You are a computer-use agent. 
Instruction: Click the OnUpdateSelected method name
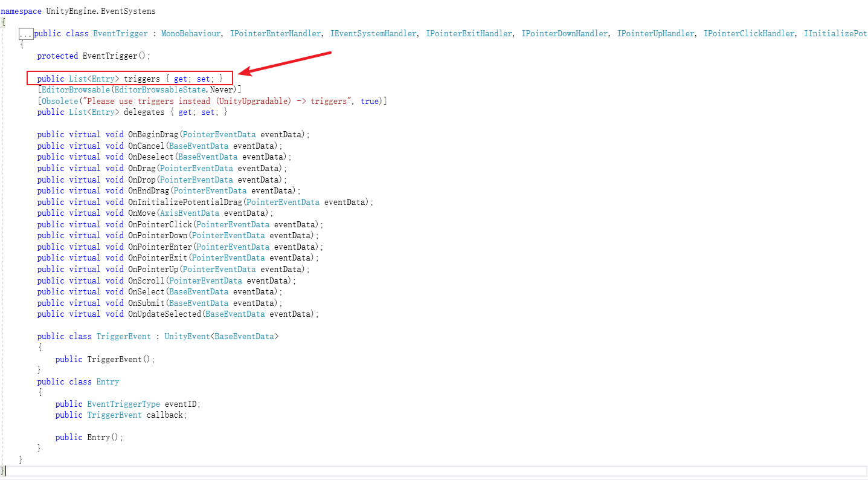point(164,314)
